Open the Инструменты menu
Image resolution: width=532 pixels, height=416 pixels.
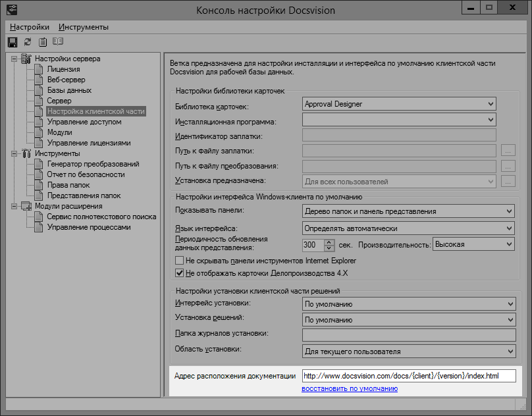point(84,27)
